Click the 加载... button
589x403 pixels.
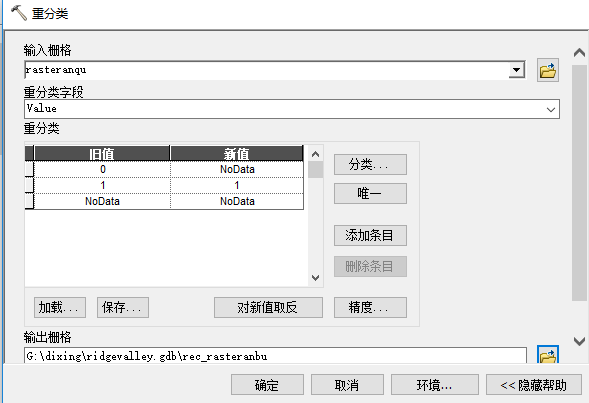point(60,308)
